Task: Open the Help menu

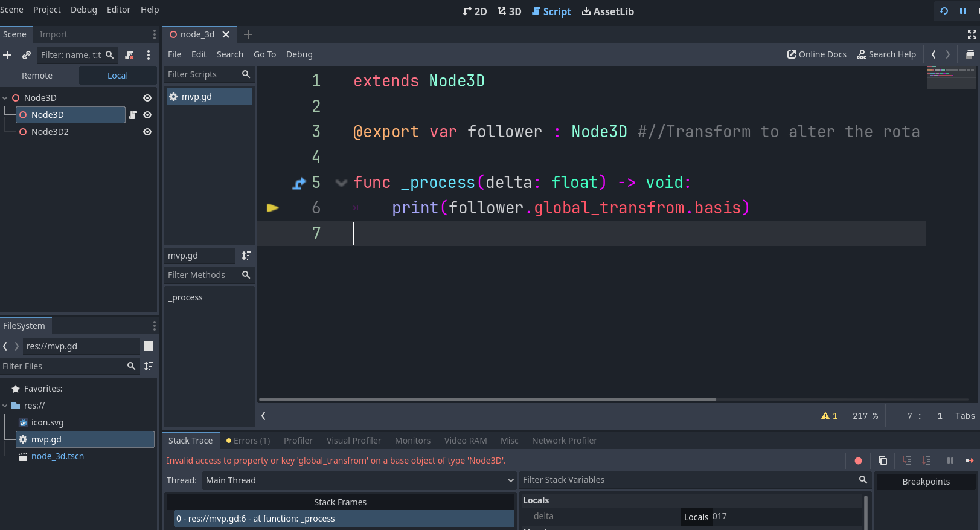Action: click(150, 10)
